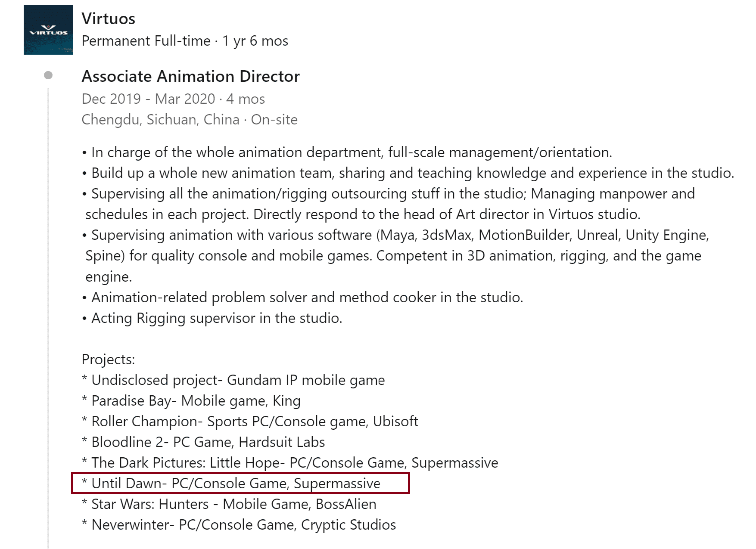756x549 pixels.
Task: Click the gray timeline dot beside the job title
Action: coord(48,75)
